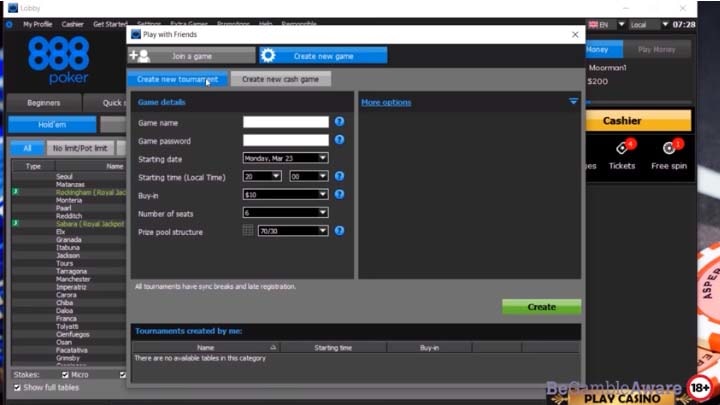Viewport: 720px width, 405px height.
Task: Click the gear icon on Create new game
Action: tap(268, 56)
